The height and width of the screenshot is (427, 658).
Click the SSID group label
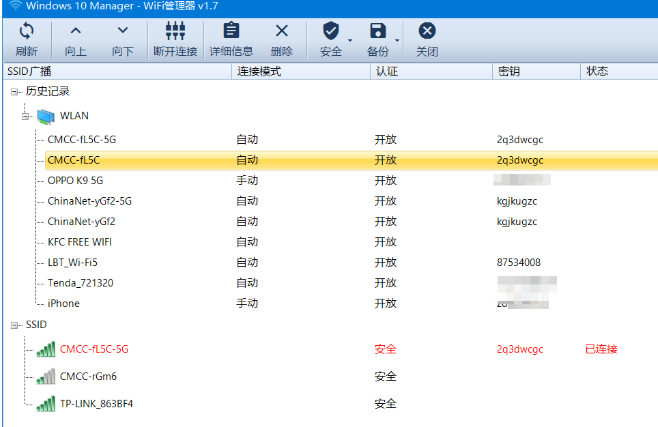(x=36, y=325)
